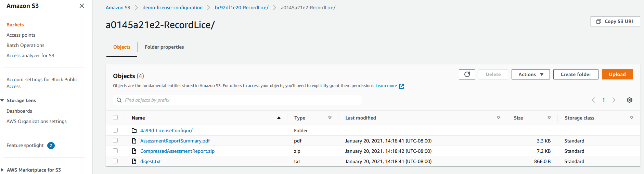This screenshot has width=644, height=174.
Task: Click the Storage class column sort arrow
Action: pyautogui.click(x=632, y=118)
